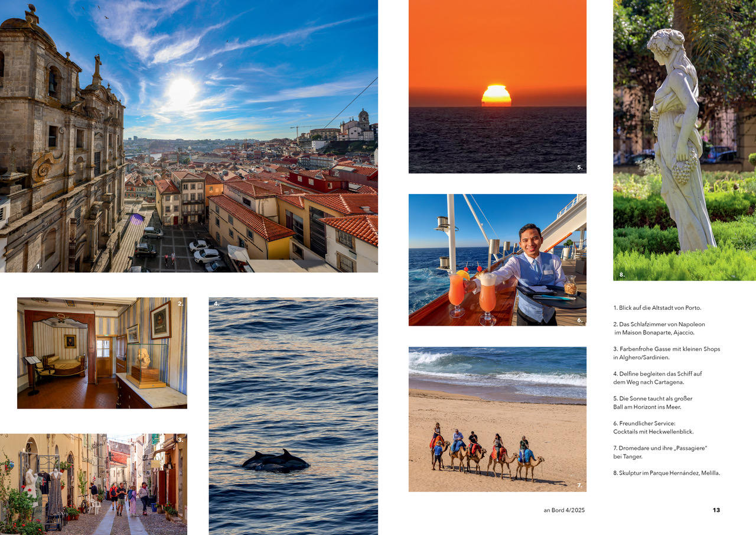Select the Napoleon bedroom photo
756x535 pixels.
(x=102, y=353)
